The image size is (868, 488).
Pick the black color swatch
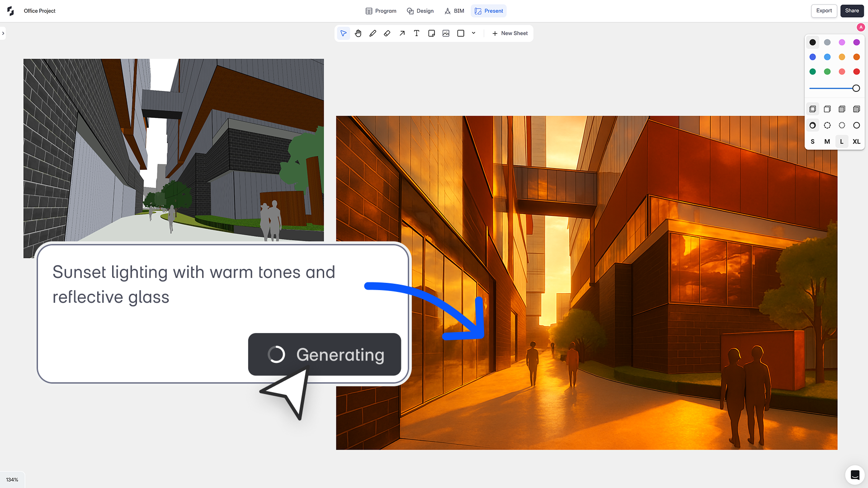(x=812, y=42)
